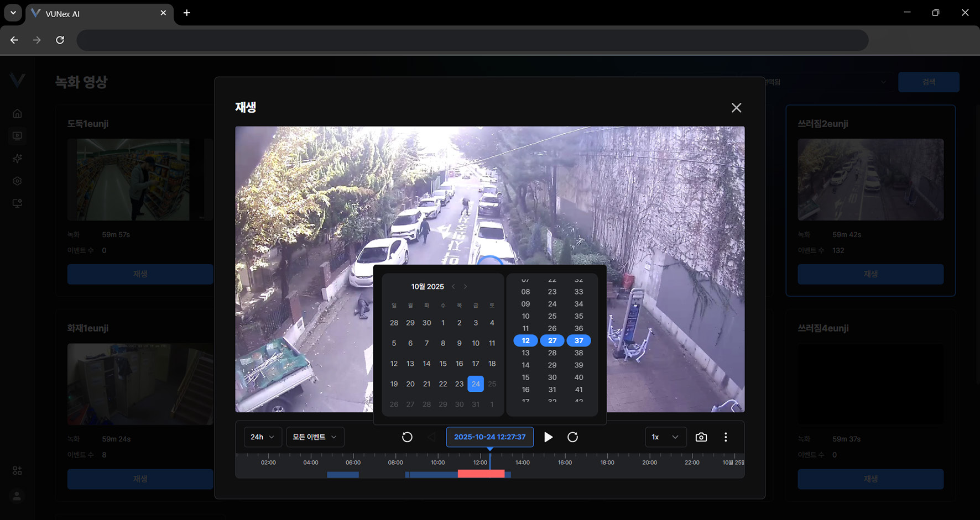Viewport: 980px width, 520px height.
Task: Click the rewind counterclockwise arrow icon
Action: click(407, 437)
